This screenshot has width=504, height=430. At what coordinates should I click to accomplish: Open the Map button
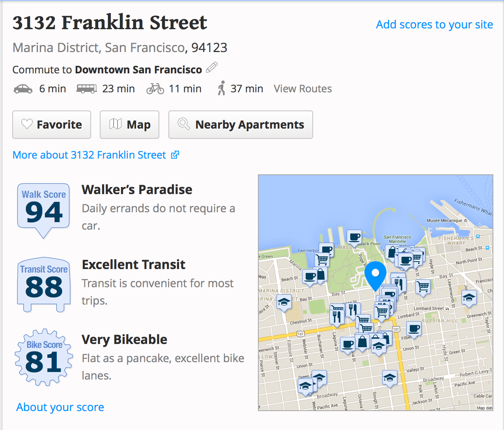pyautogui.click(x=129, y=125)
